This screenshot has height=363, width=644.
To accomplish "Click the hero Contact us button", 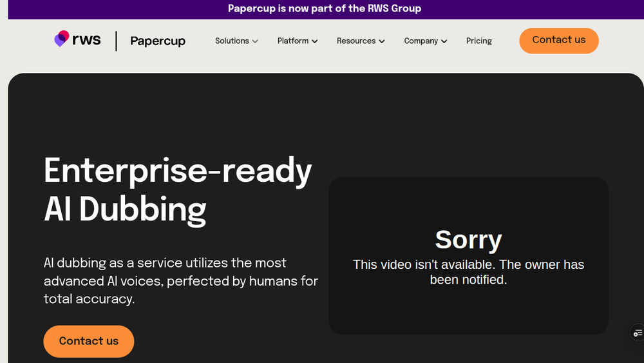I will [x=89, y=341].
